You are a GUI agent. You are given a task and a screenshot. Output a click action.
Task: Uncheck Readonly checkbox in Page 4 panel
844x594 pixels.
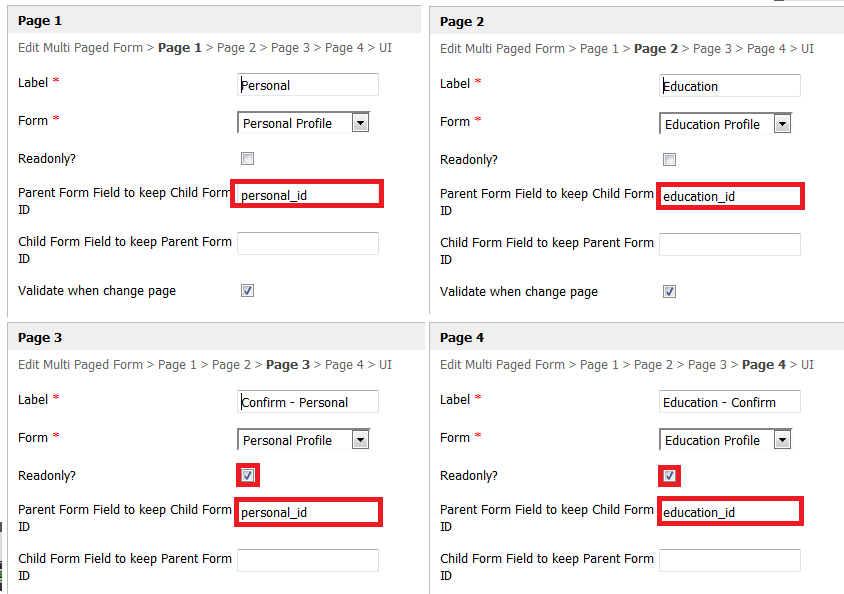(x=669, y=475)
